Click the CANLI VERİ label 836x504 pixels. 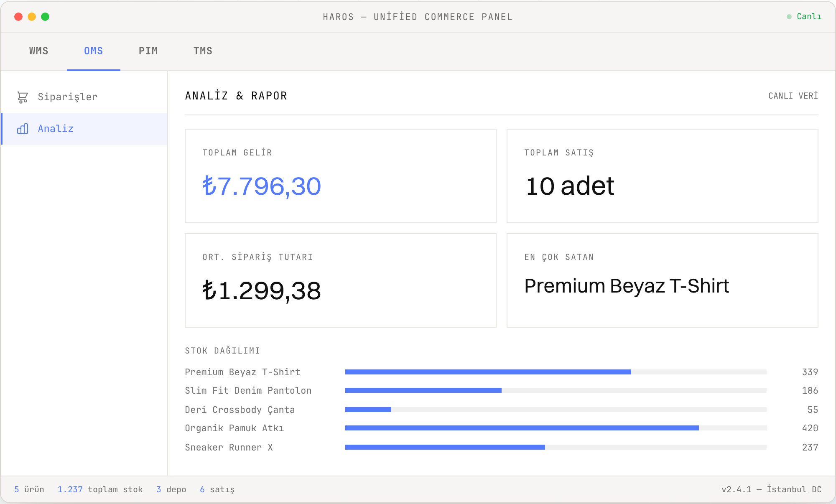point(793,96)
